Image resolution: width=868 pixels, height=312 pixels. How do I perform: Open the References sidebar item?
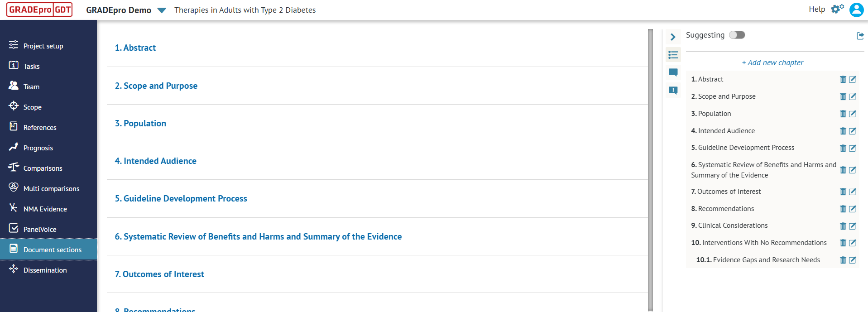click(40, 128)
